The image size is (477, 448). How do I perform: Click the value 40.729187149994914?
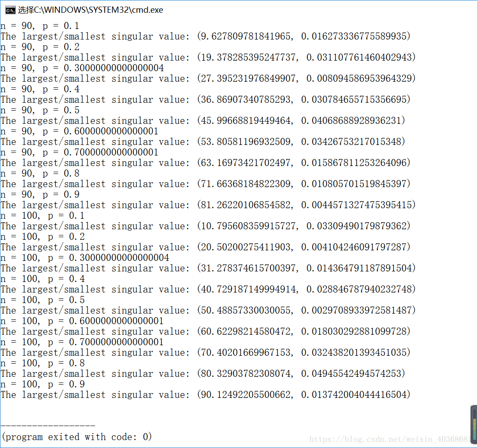click(x=248, y=289)
